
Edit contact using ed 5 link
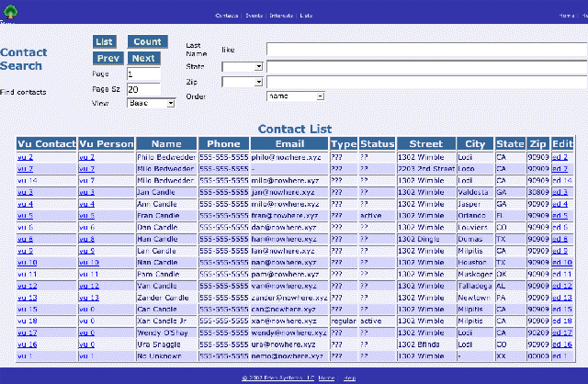[x=560, y=216]
